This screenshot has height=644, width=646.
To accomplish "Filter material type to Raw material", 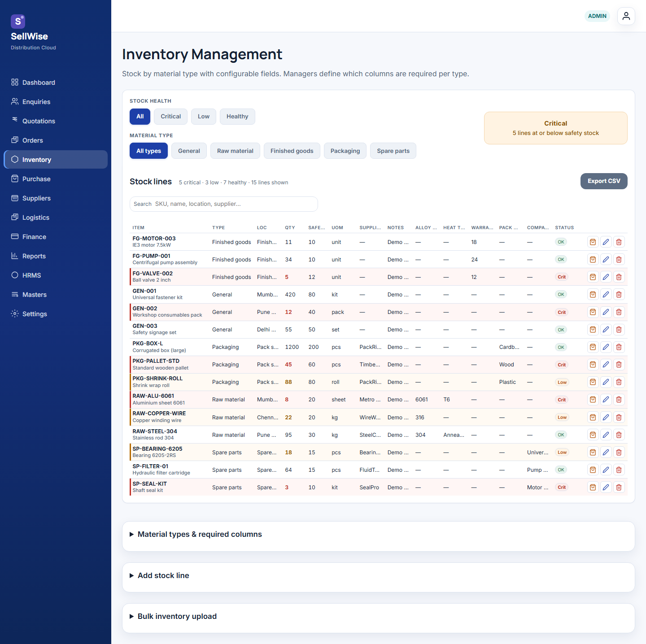I will coord(235,151).
